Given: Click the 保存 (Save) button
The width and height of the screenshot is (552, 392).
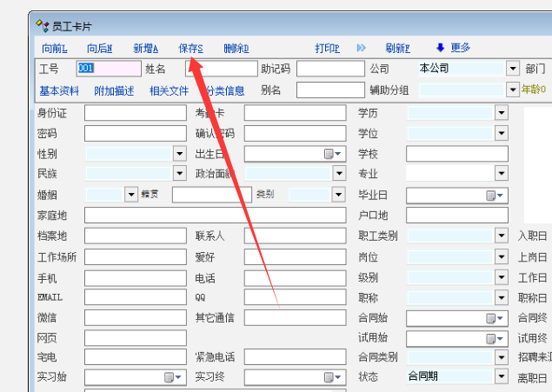Looking at the screenshot, I should tap(190, 48).
